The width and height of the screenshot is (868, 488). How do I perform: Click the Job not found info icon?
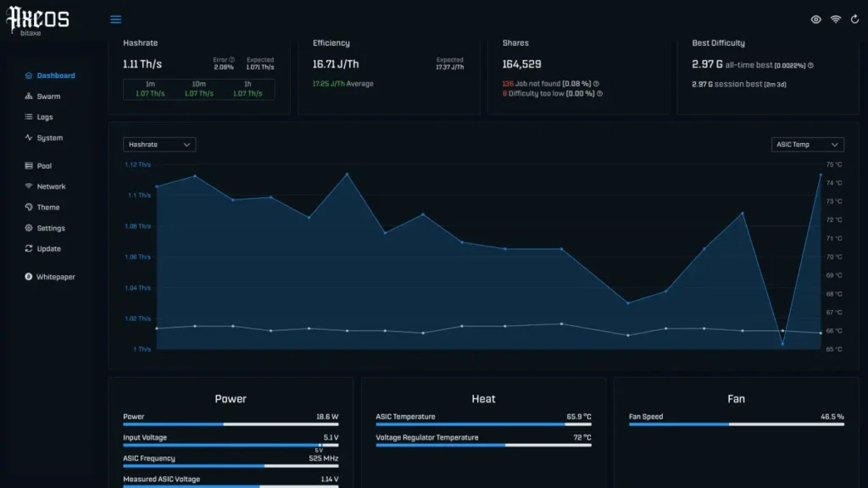point(596,84)
